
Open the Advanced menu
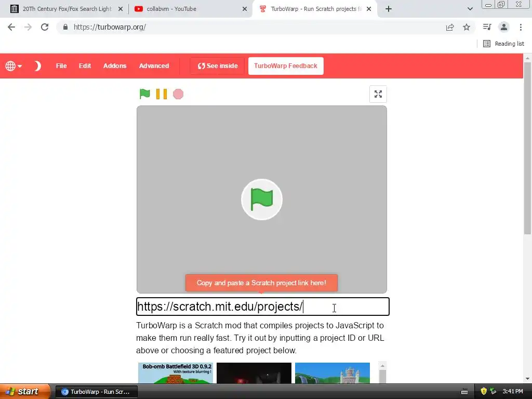click(154, 66)
